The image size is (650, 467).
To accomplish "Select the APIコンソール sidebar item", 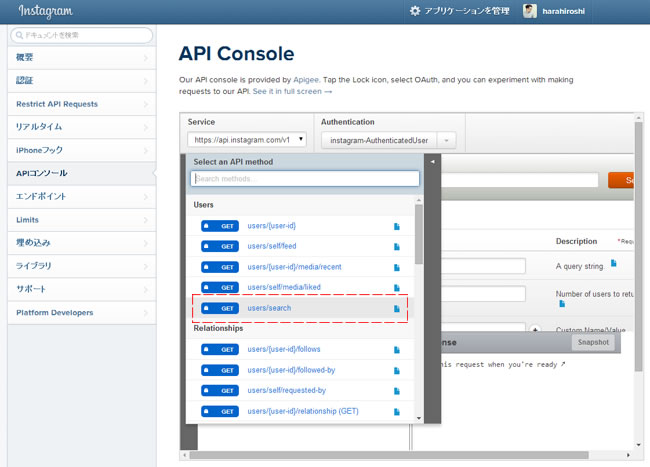I will [x=82, y=173].
